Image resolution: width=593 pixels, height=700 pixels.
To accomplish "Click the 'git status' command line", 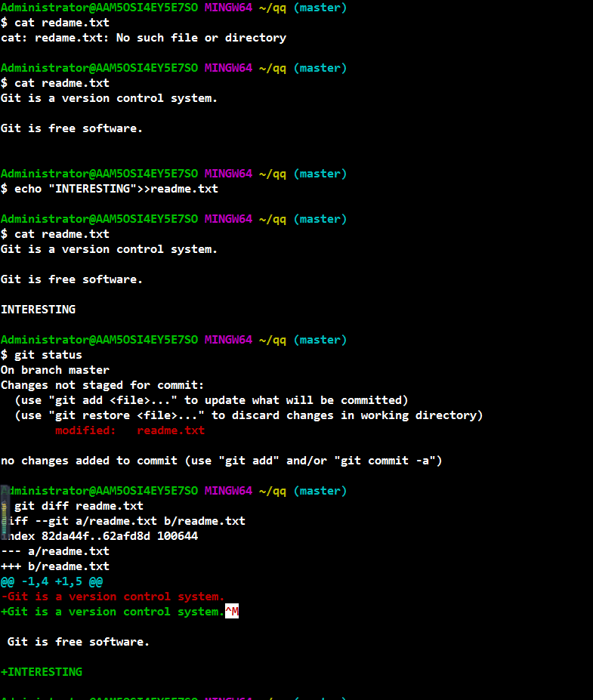I will 42,355.
